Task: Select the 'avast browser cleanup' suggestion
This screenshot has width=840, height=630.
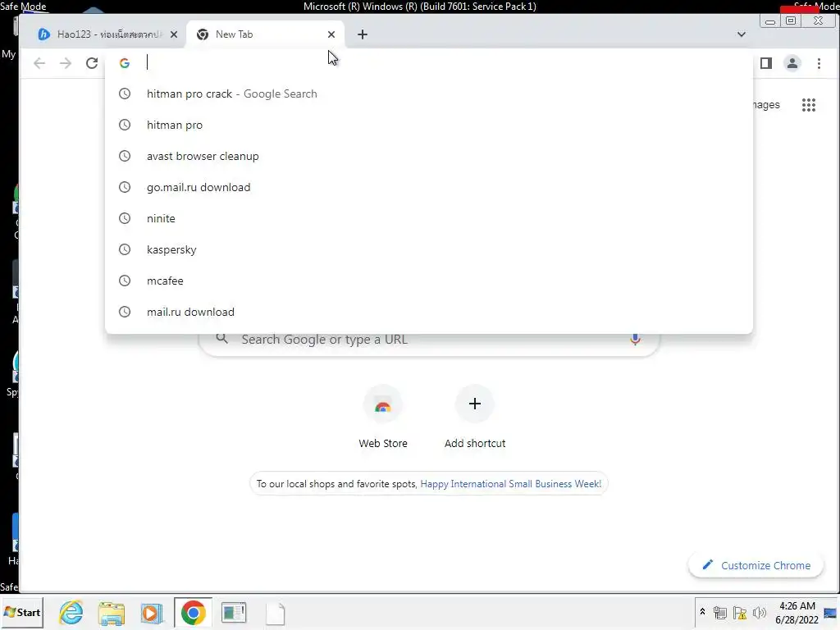Action: tap(428, 156)
